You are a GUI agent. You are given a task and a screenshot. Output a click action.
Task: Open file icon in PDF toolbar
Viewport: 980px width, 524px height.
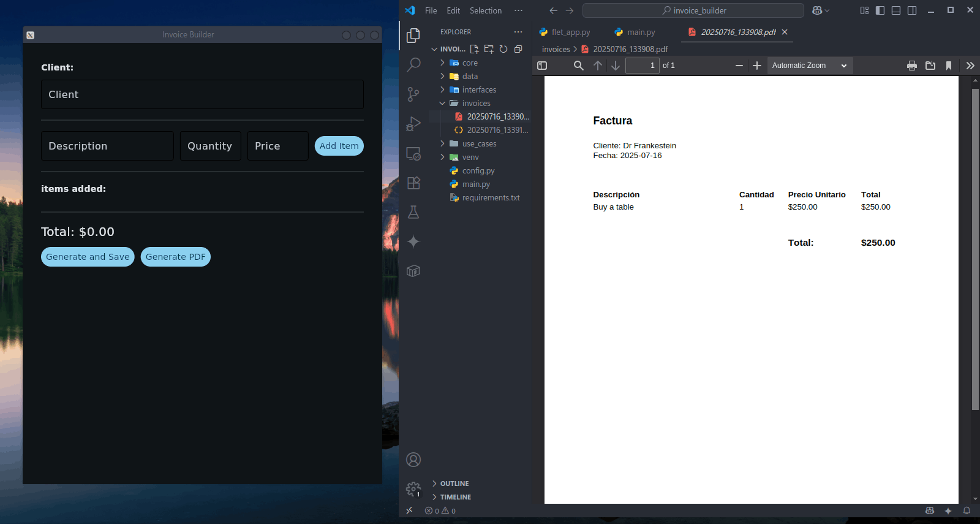tap(930, 66)
